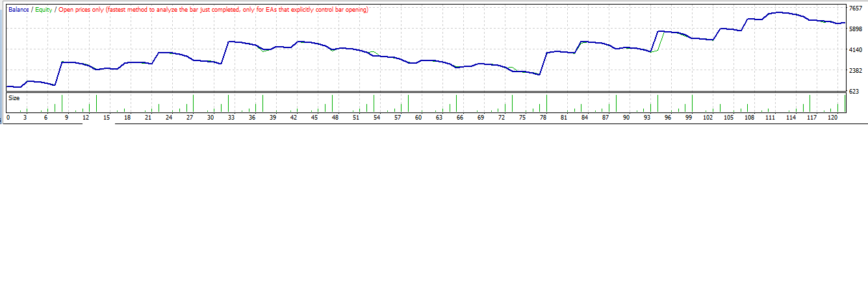Click the horizontal axis label '33'

point(231,118)
